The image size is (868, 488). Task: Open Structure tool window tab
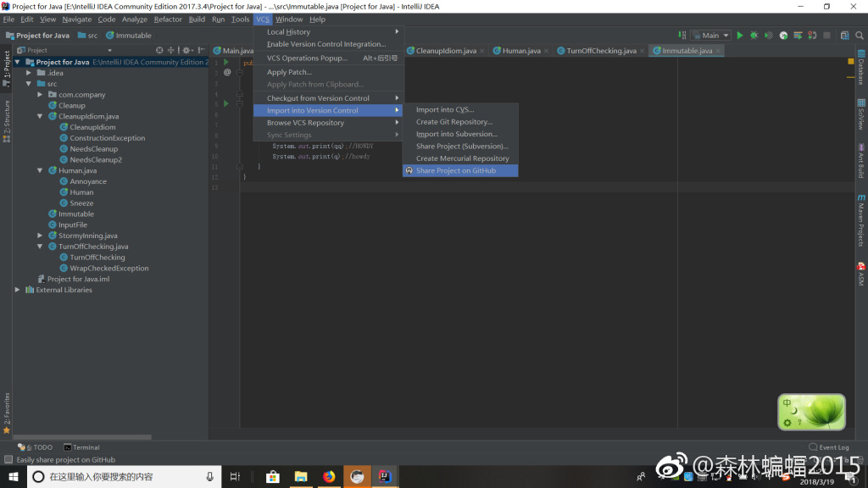[x=7, y=121]
